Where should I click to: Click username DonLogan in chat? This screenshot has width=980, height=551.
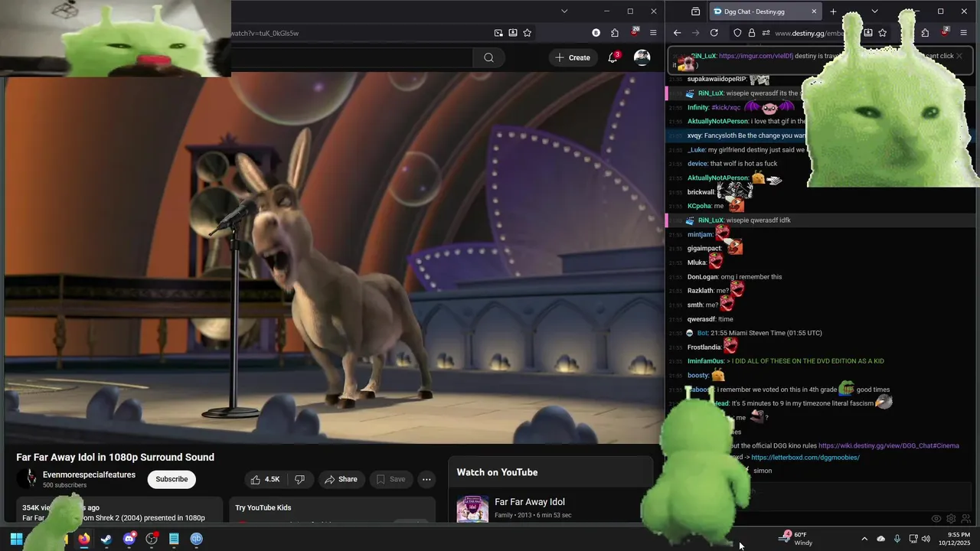click(x=703, y=277)
